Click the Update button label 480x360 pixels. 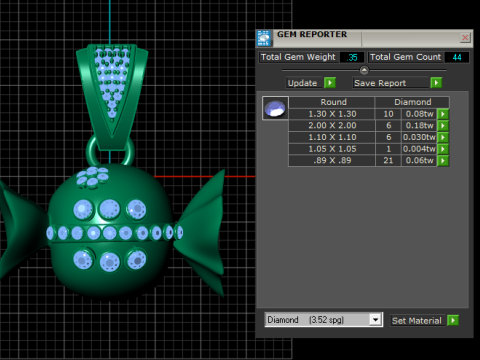[302, 83]
